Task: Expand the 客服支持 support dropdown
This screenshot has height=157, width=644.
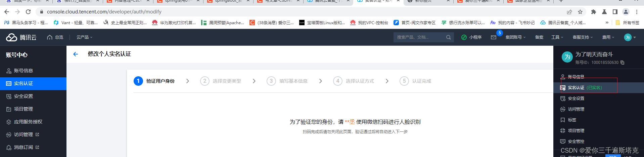Action: (583, 37)
